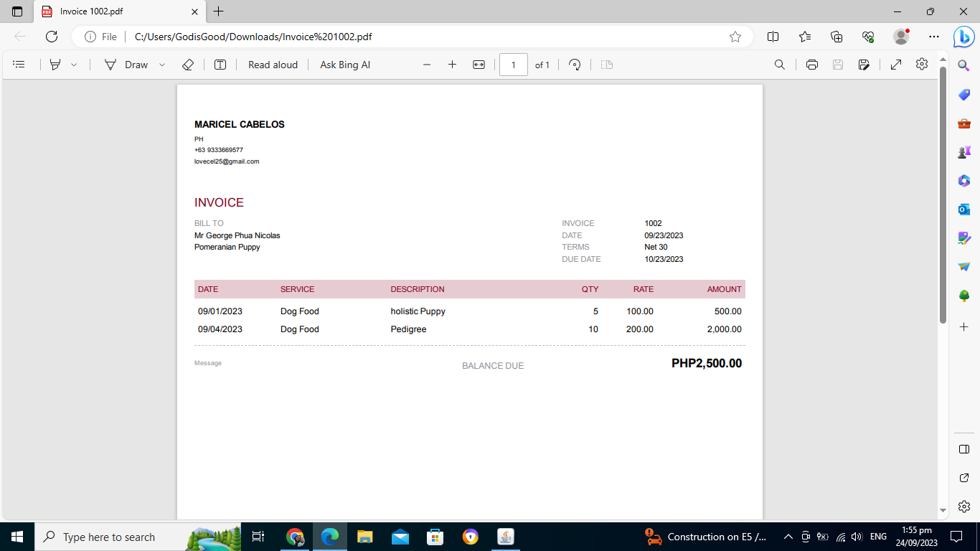Viewport: 980px width, 551px height.
Task: Start Read aloud for the invoice
Action: (273, 65)
